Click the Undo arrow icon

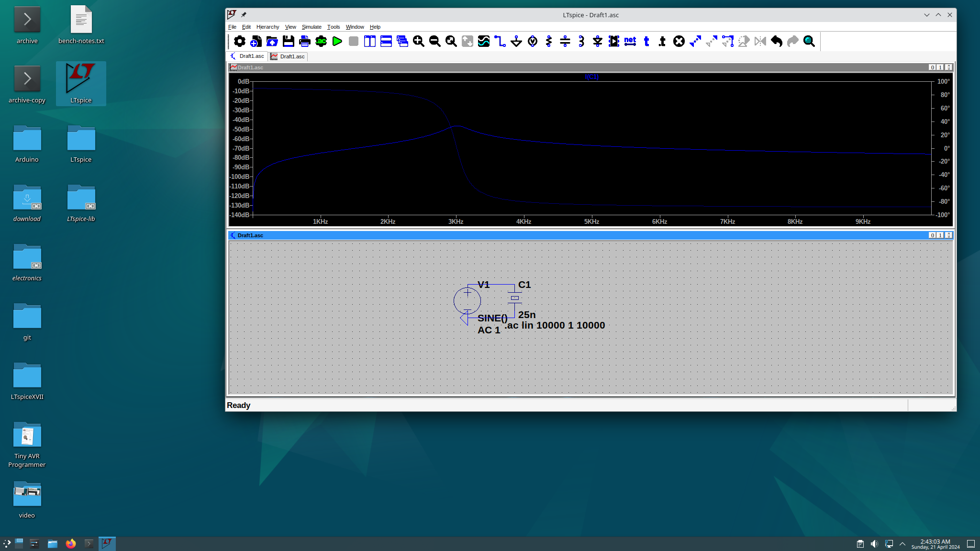click(x=777, y=42)
